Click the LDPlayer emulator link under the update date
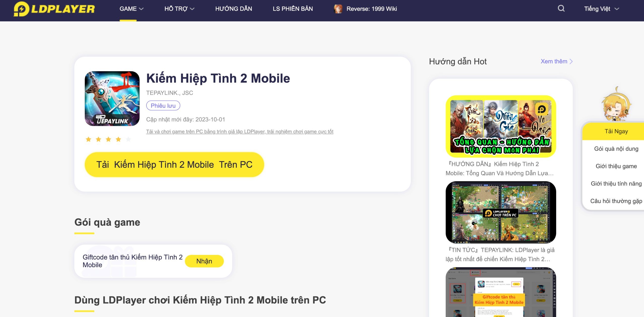Viewport: 644px width, 317px height. (240, 131)
